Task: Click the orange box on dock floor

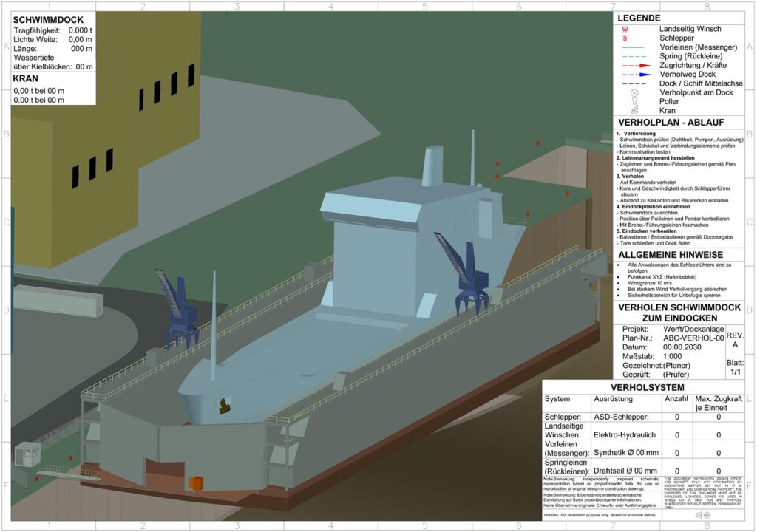Action: coord(196,483)
